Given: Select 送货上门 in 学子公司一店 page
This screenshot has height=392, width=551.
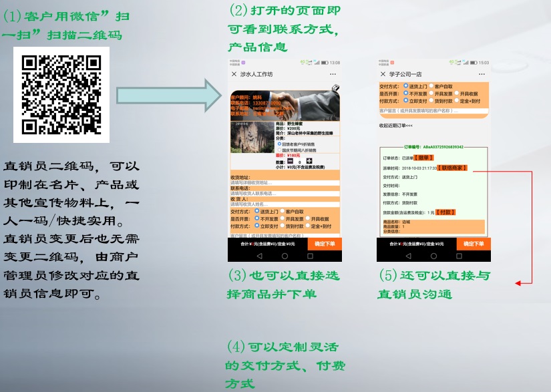Looking at the screenshot, I should point(406,86).
